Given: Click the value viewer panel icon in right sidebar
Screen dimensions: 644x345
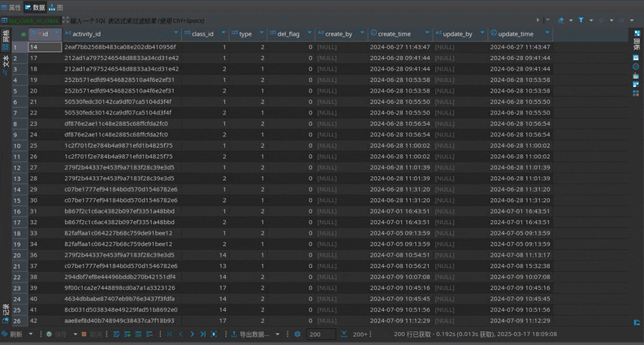Looking at the screenshot, I should click(x=636, y=58).
